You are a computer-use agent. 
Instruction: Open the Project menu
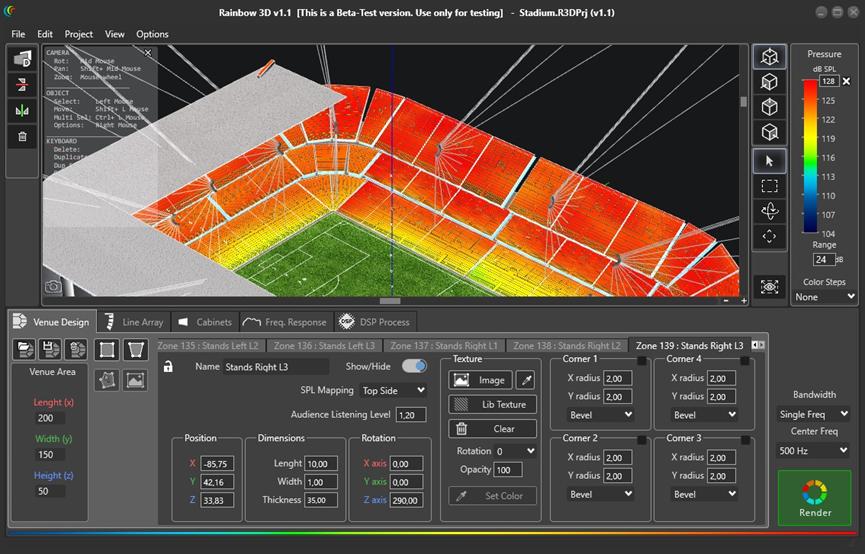(x=79, y=34)
